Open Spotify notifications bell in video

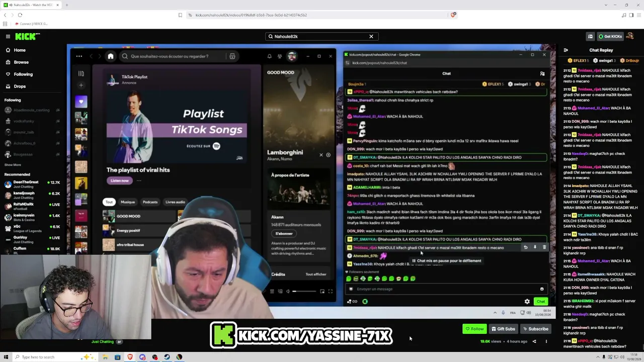click(x=269, y=56)
